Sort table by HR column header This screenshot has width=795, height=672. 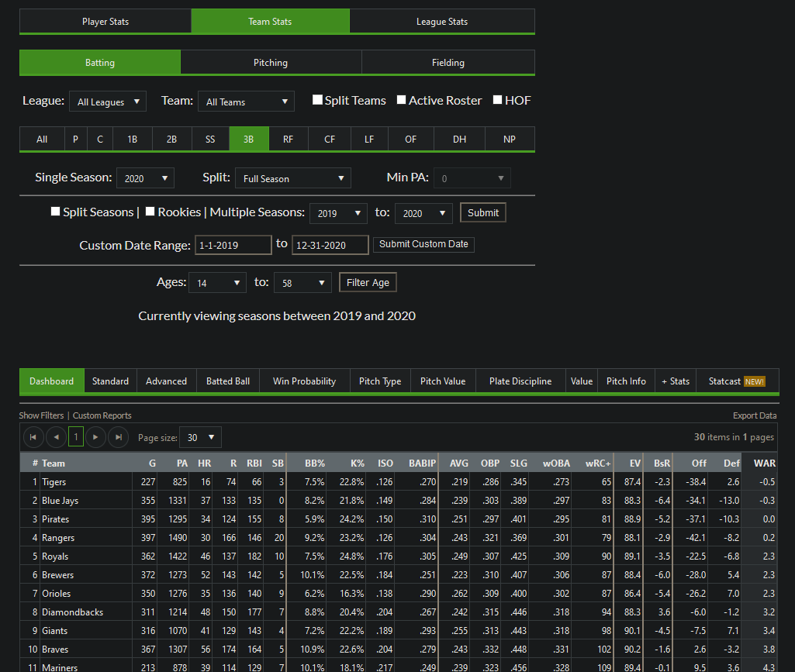pyautogui.click(x=204, y=463)
